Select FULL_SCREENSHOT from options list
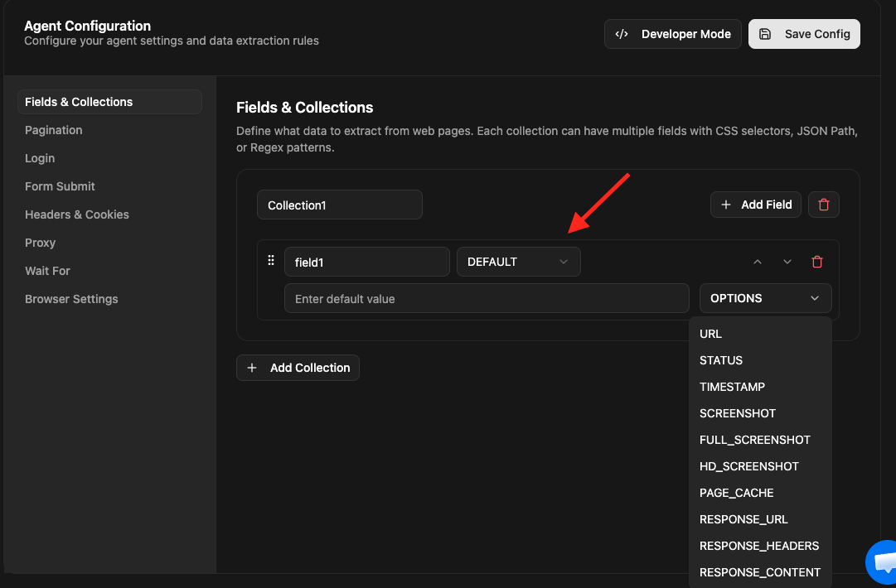The image size is (896, 588). (754, 440)
